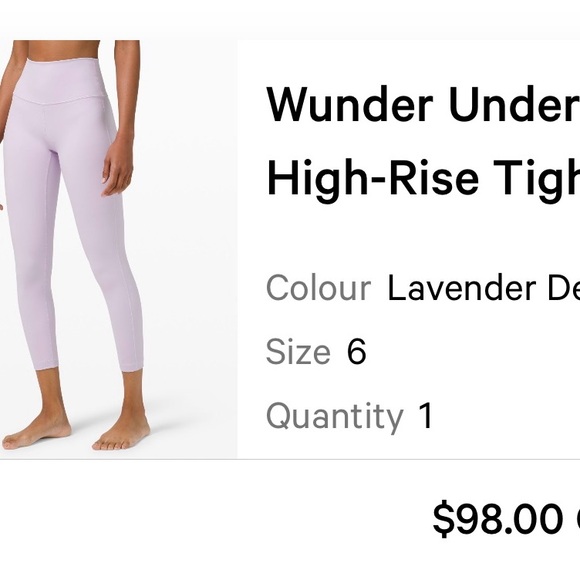Click the divider line below the product details
580x580 pixels.
[x=290, y=459]
